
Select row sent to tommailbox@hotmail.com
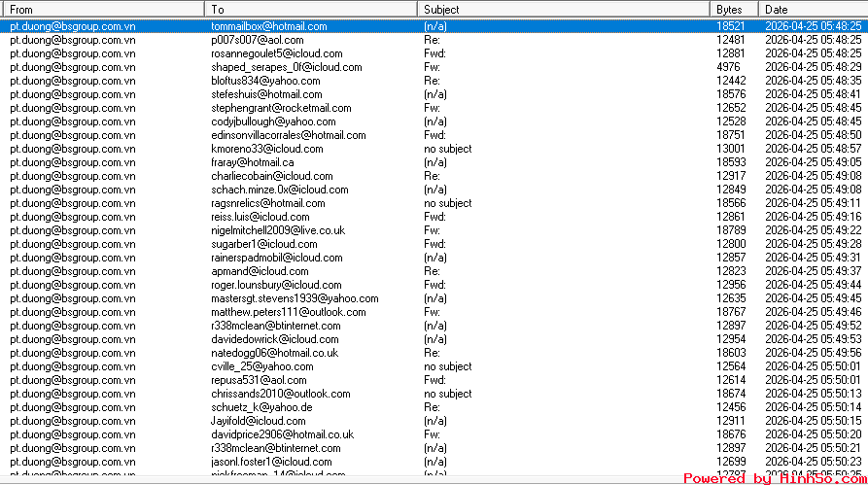pos(434,26)
